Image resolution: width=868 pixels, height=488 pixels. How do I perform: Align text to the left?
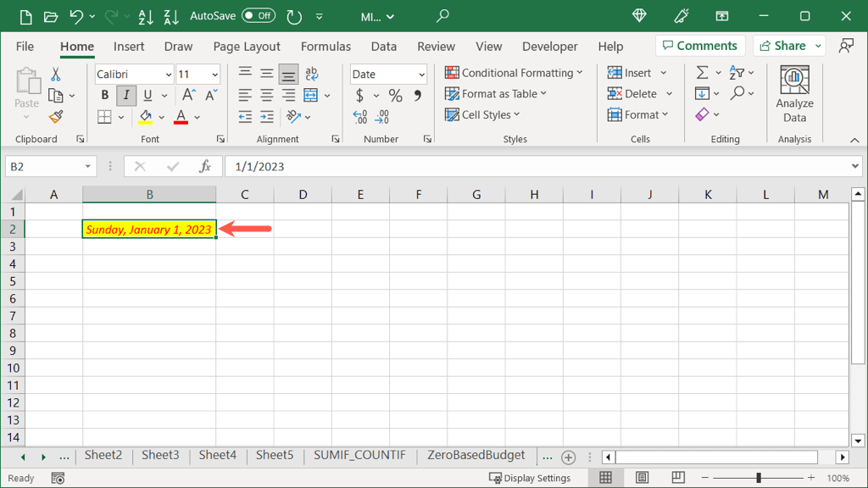[245, 95]
